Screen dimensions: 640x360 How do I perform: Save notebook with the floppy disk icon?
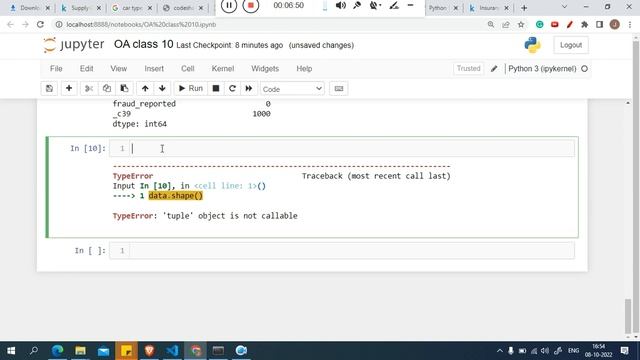pyautogui.click(x=49, y=89)
